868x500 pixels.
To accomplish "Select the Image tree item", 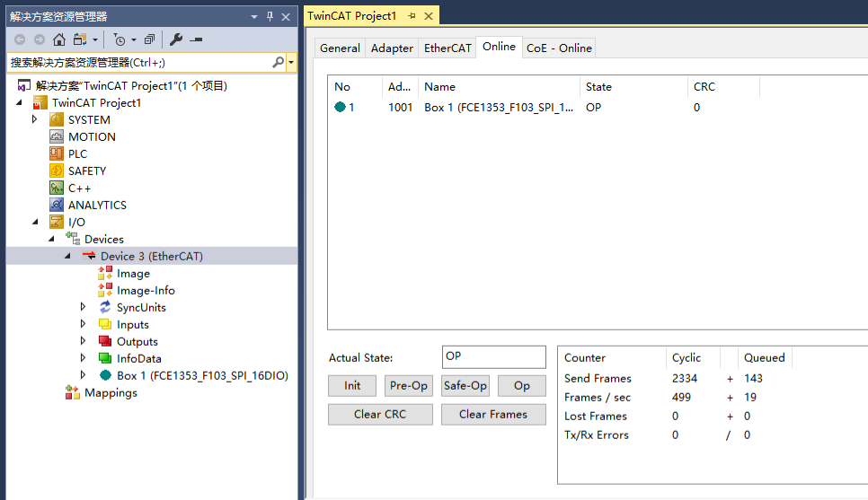I will click(133, 273).
